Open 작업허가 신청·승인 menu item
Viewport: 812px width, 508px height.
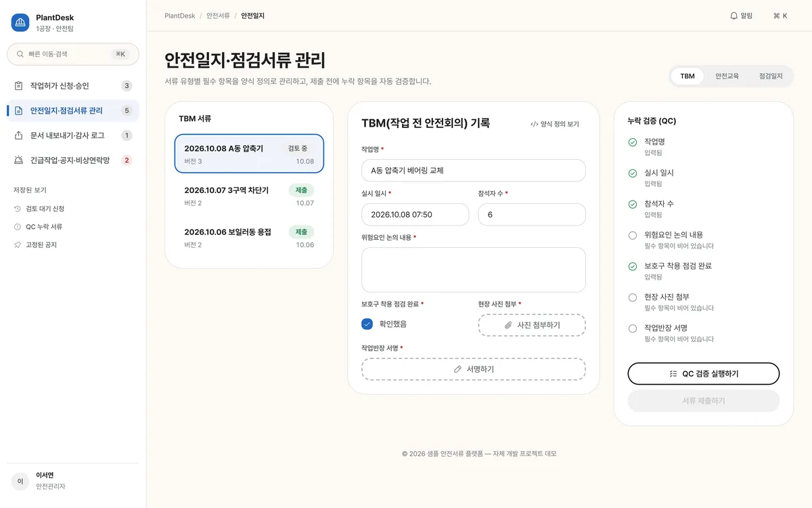[73, 86]
